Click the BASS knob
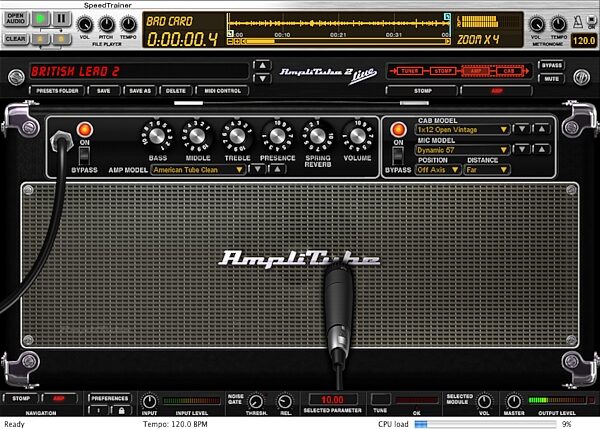The image size is (600, 429). click(x=157, y=136)
